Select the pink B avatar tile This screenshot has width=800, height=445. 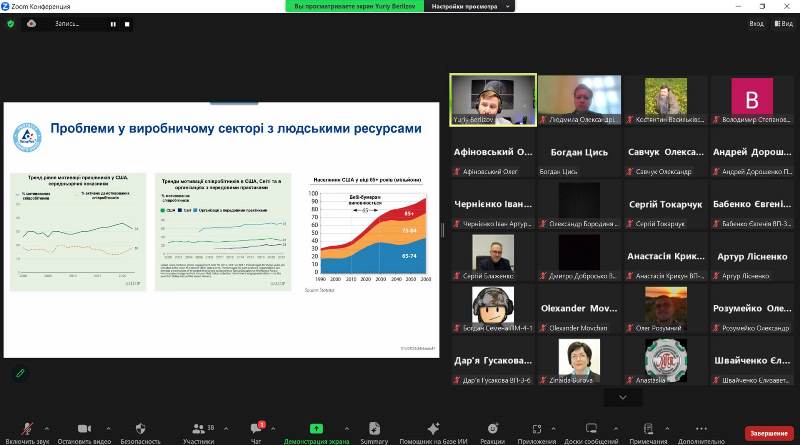click(x=752, y=100)
